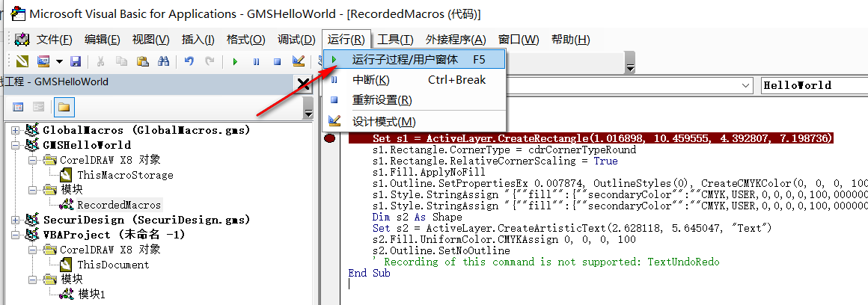Open the 视图(V) menu
This screenshot has width=868, height=305.
[150, 39]
